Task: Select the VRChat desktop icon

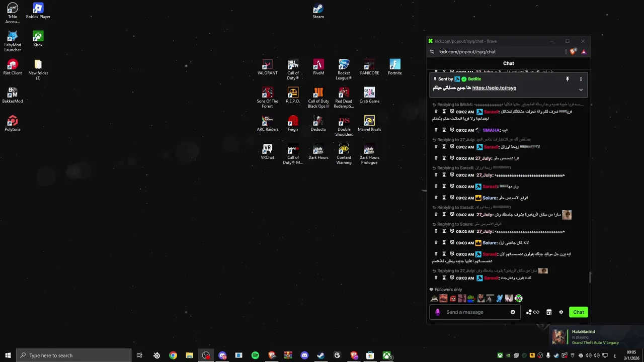Action: [x=267, y=152]
